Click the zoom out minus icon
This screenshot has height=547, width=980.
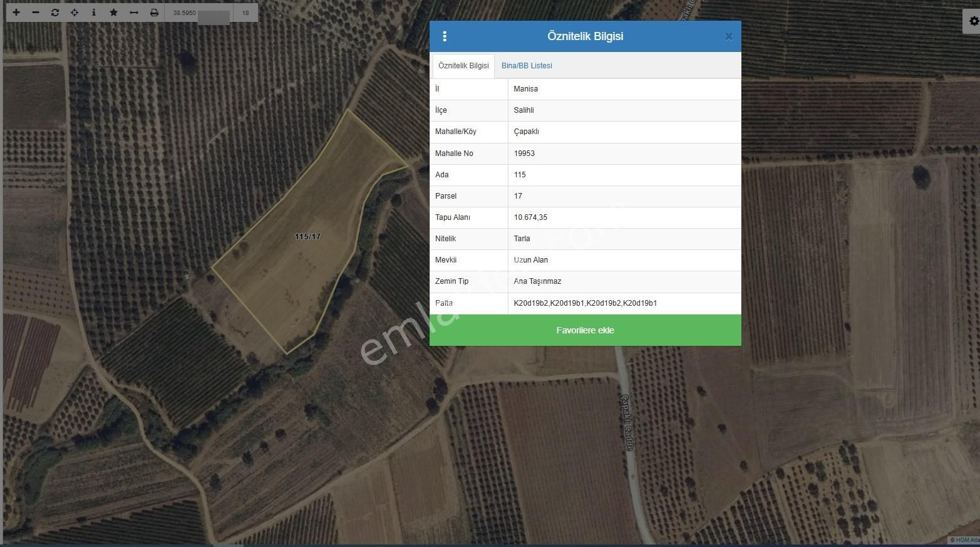[x=36, y=13]
